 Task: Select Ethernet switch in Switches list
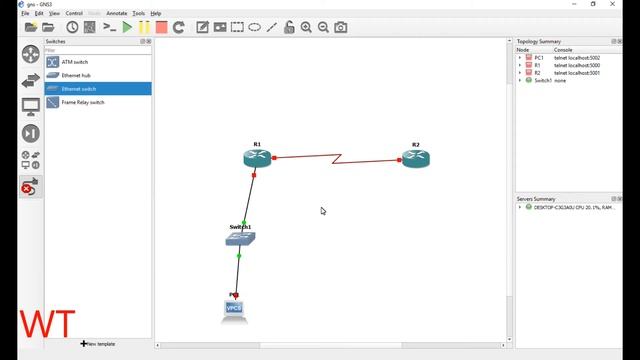pos(98,89)
